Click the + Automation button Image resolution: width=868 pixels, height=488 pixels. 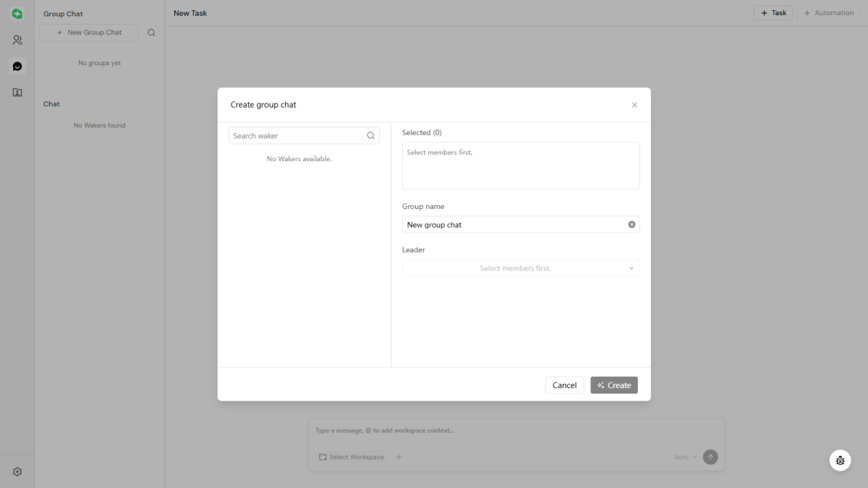[828, 13]
